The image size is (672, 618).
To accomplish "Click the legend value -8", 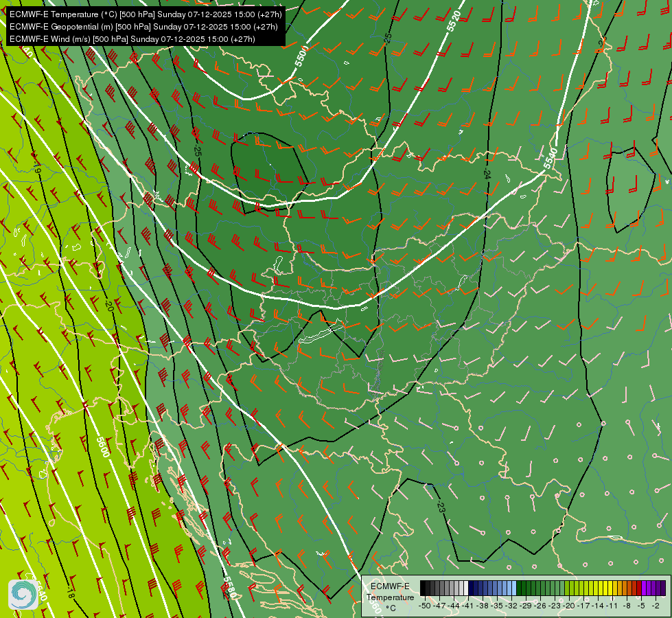I will 627,606.
